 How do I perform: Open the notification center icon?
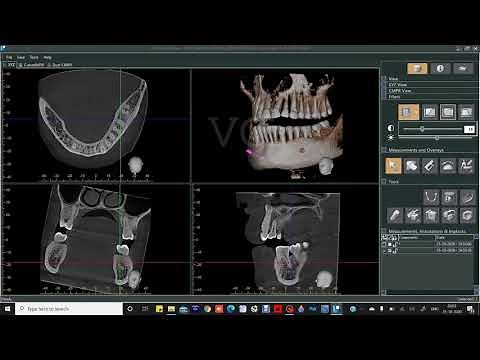470,309
